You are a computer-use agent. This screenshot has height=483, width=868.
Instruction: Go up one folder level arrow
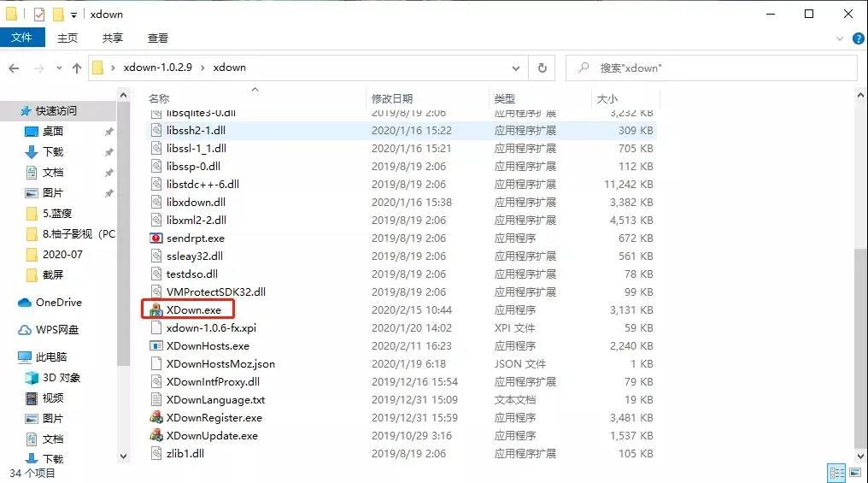[x=77, y=68]
